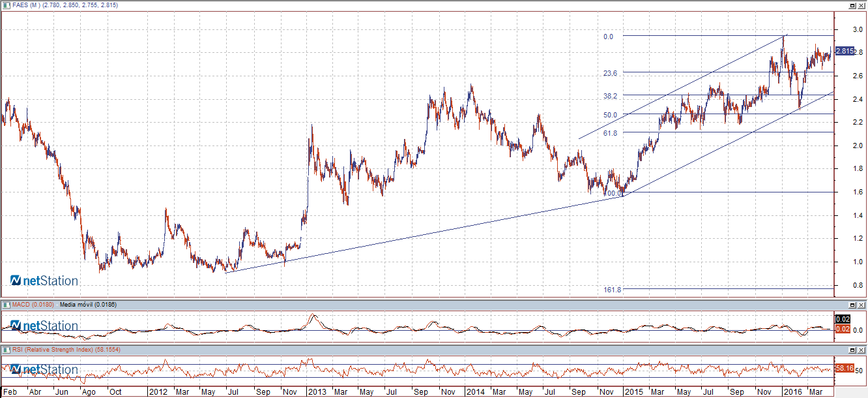Click the 2016 marker on time axis
The image size is (868, 398).
[792, 393]
